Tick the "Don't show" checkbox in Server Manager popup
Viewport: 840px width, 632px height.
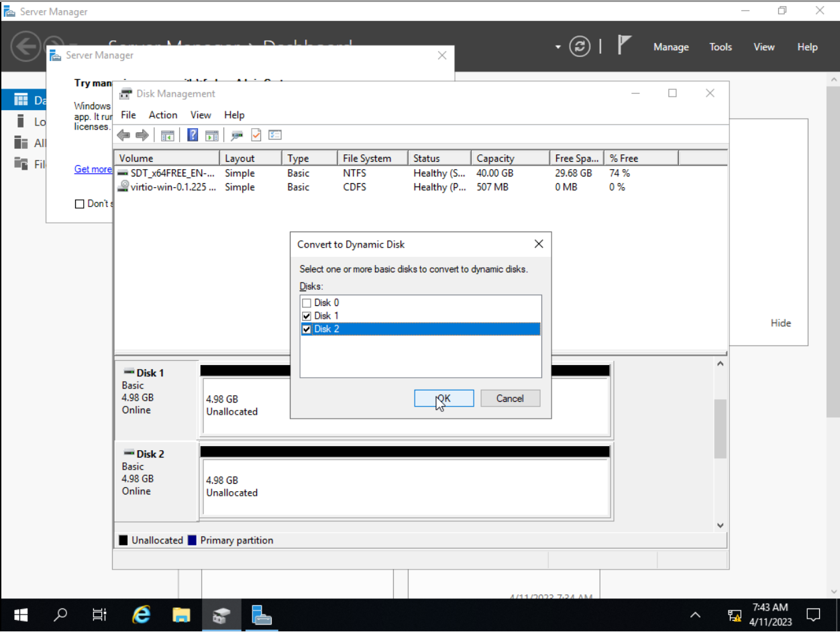point(80,204)
